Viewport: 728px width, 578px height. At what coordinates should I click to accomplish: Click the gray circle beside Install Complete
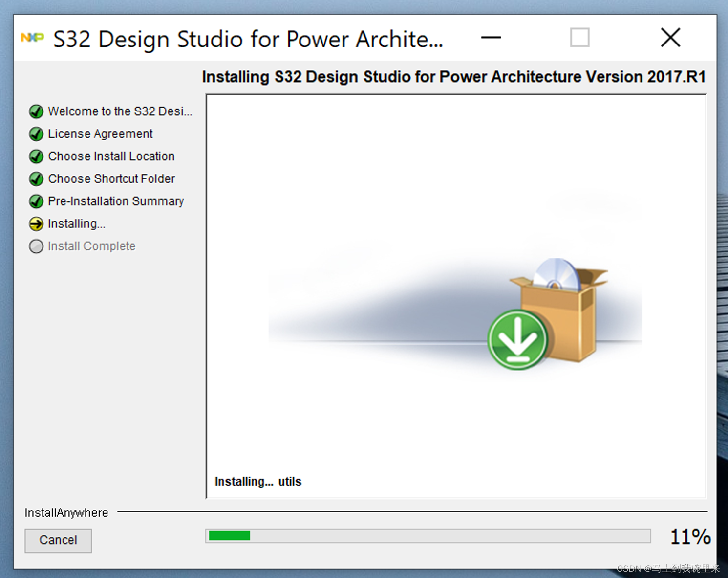[36, 246]
